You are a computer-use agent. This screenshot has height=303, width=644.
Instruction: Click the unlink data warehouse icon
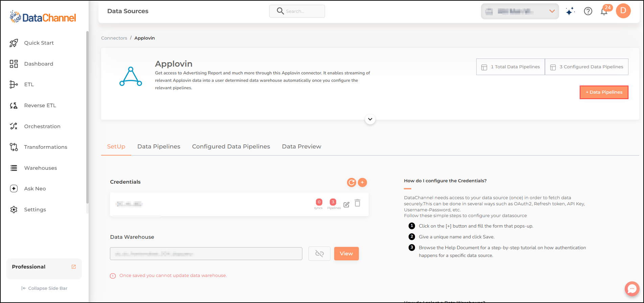319,254
